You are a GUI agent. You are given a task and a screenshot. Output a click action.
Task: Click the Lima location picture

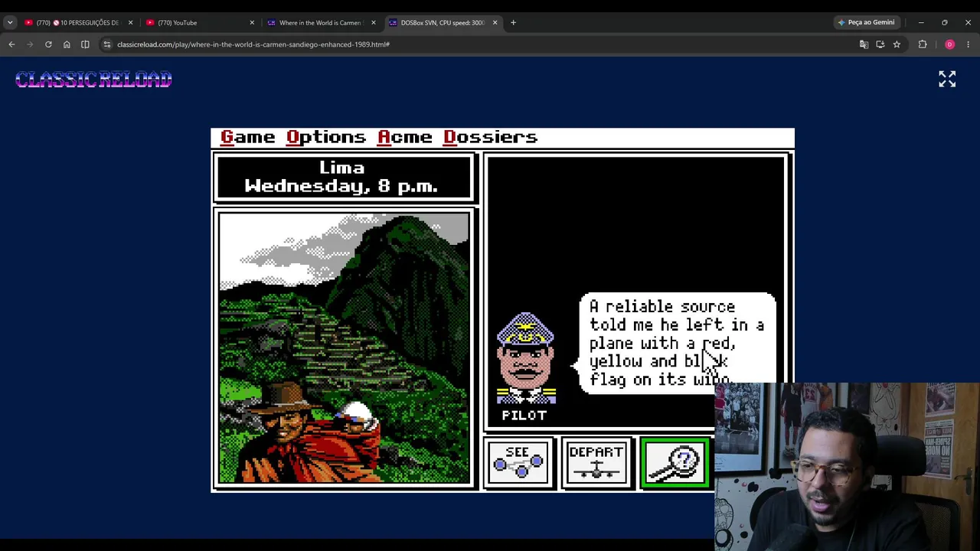[345, 348]
